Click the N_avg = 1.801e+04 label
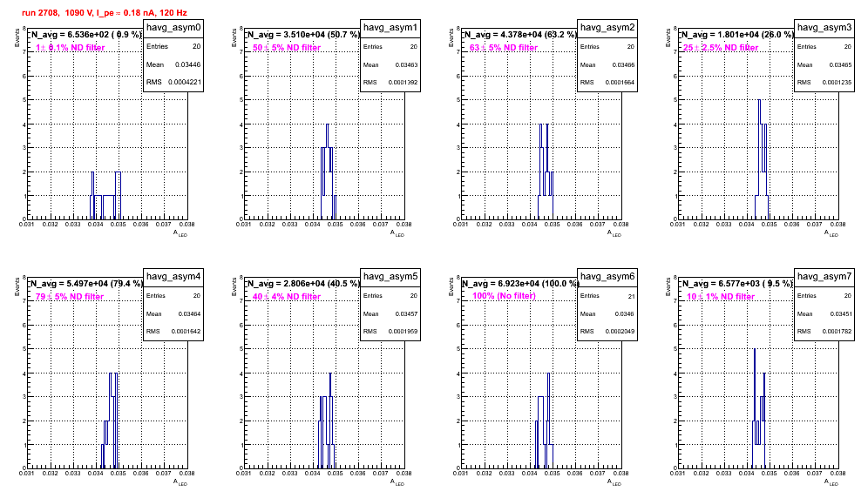Image resolution: width=868 pixels, height=498 pixels. point(737,34)
